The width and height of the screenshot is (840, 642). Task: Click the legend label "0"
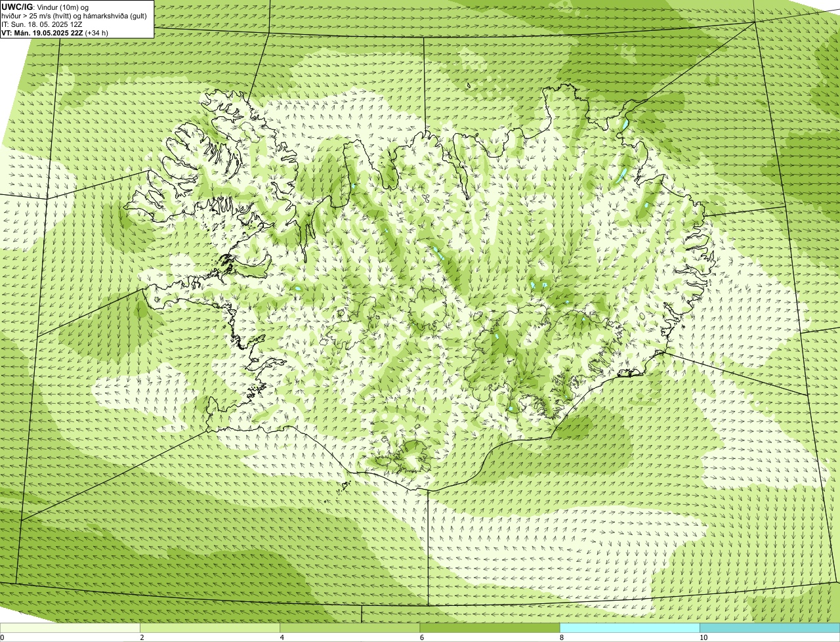coord(2,637)
